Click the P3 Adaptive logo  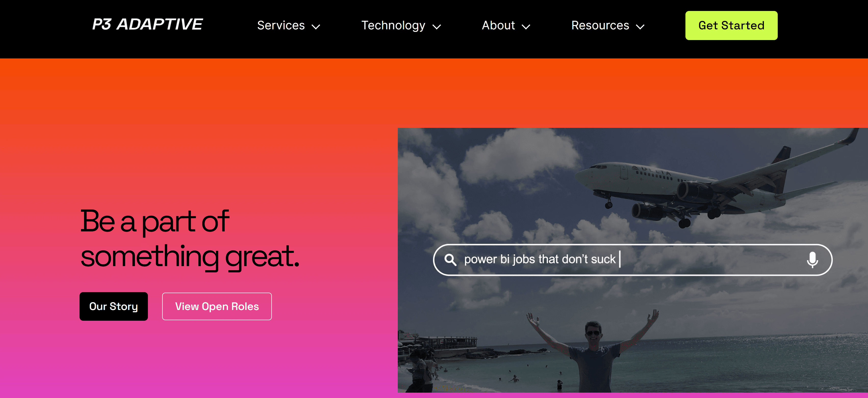click(x=148, y=24)
